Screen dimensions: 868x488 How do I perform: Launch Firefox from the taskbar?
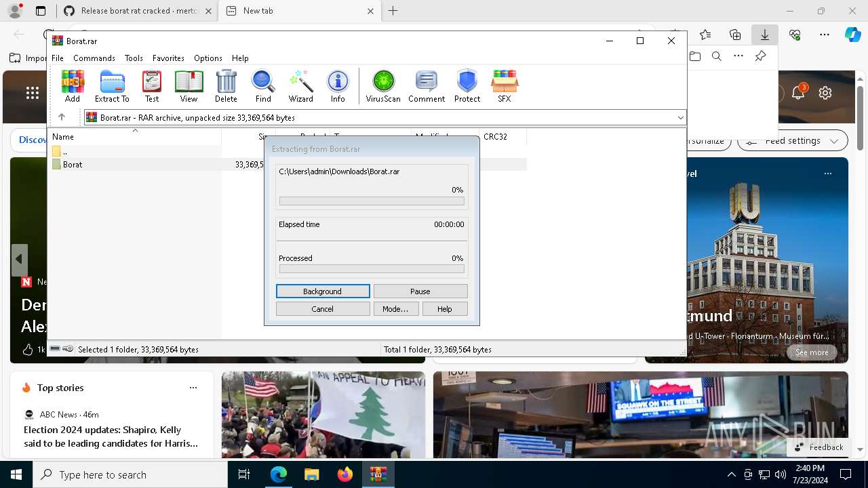pyautogui.click(x=345, y=474)
